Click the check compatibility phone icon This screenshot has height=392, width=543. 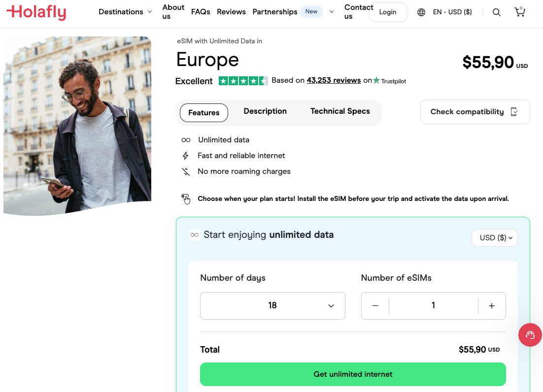pyautogui.click(x=514, y=112)
